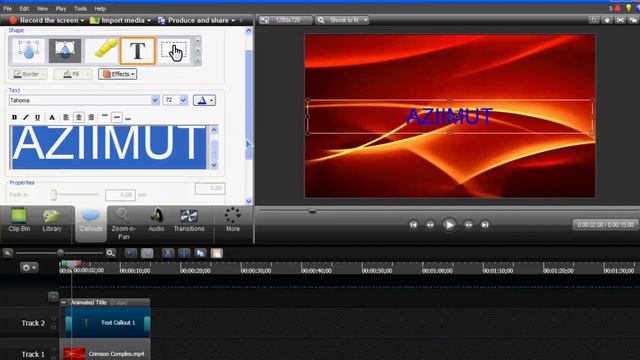The image size is (640, 360).
Task: Open the Play menu
Action: click(x=61, y=9)
